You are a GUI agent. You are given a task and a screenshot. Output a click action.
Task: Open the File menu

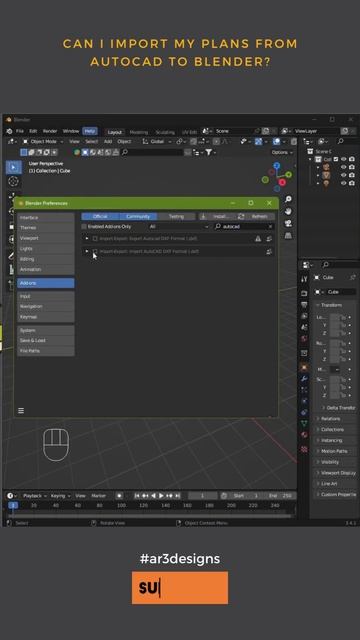pos(20,131)
